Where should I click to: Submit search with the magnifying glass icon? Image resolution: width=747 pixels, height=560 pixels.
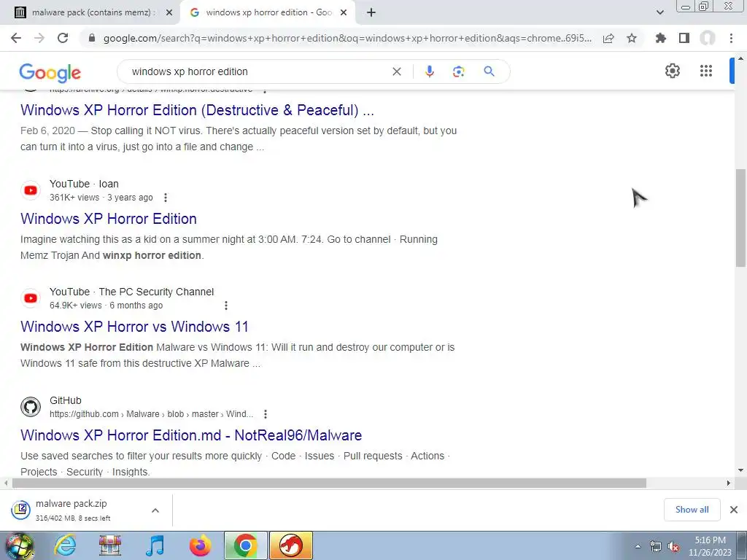(489, 71)
